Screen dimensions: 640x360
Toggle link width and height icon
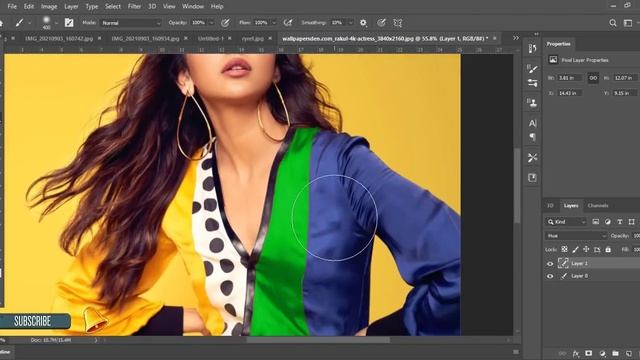pos(593,78)
